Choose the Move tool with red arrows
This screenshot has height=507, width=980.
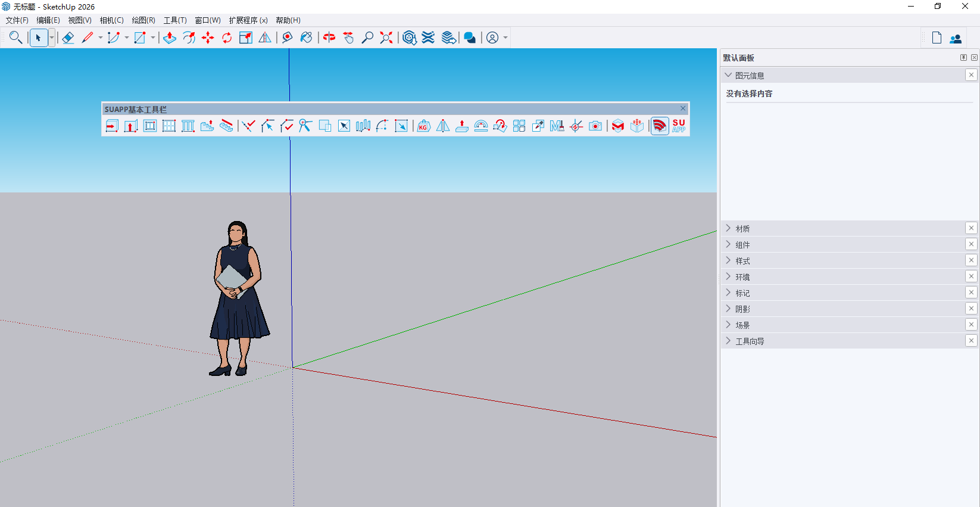coord(208,38)
